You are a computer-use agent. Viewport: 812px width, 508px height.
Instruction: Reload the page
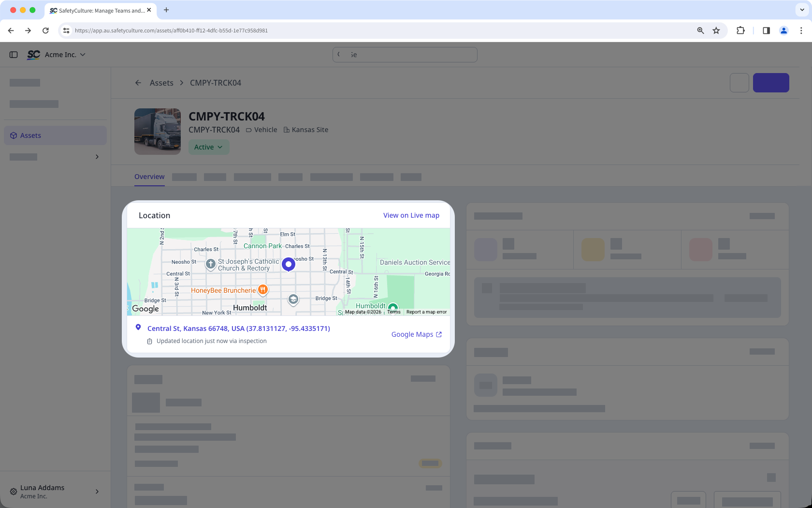(45, 30)
